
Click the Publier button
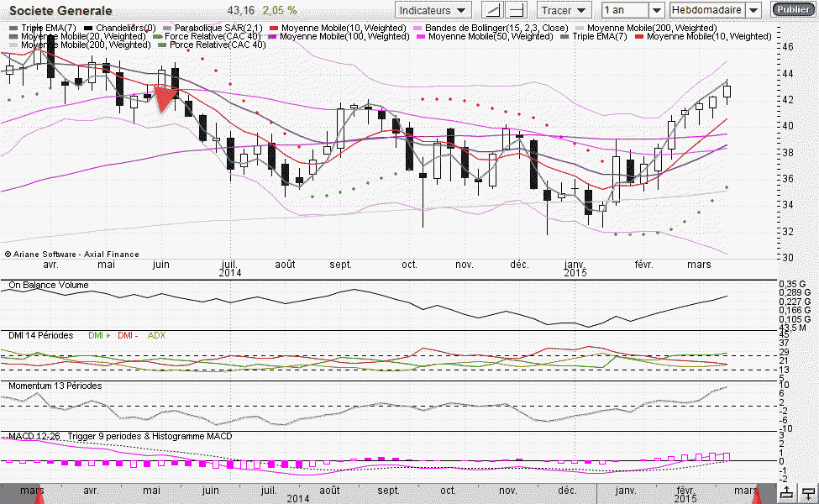point(793,9)
